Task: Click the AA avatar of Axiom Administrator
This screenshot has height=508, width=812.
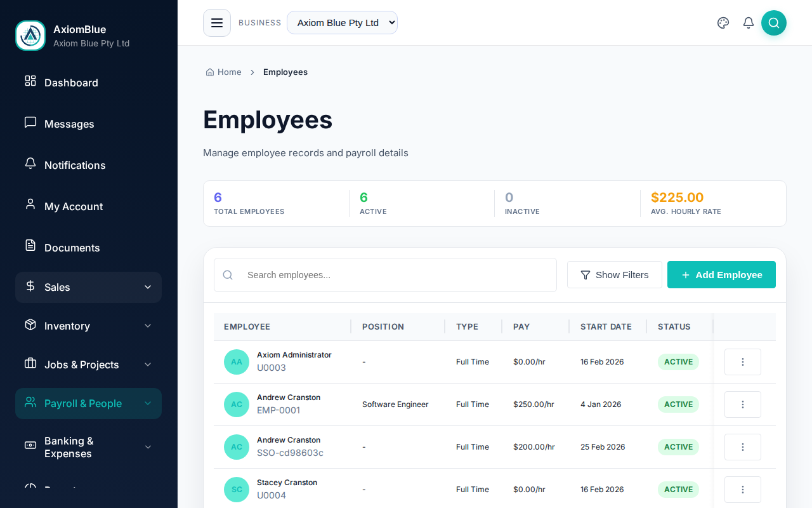Action: click(x=237, y=362)
